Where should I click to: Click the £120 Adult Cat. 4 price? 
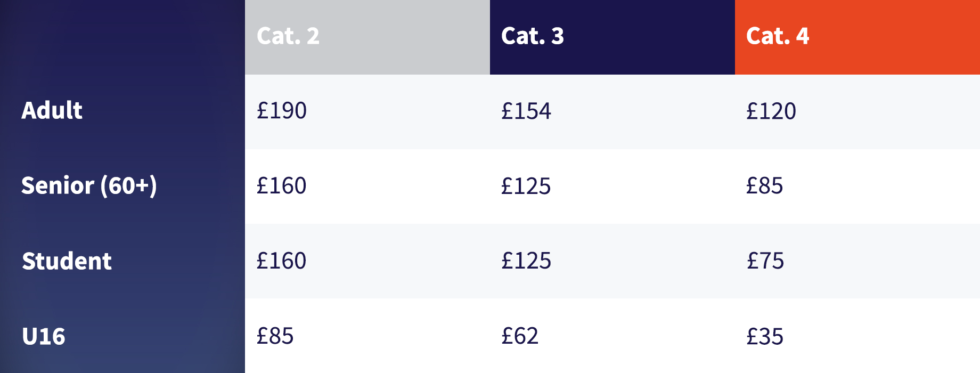click(771, 111)
